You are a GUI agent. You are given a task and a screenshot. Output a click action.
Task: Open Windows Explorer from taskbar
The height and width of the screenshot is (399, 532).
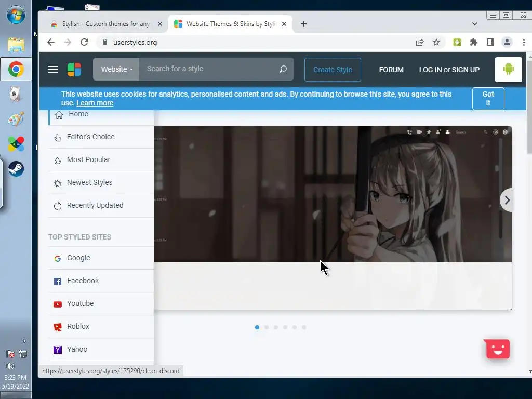[16, 45]
